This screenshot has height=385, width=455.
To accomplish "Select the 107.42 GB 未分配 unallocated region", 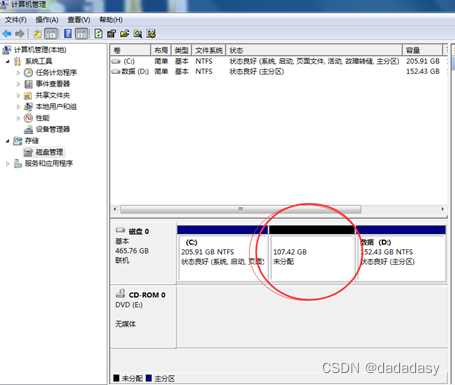I will [312, 253].
